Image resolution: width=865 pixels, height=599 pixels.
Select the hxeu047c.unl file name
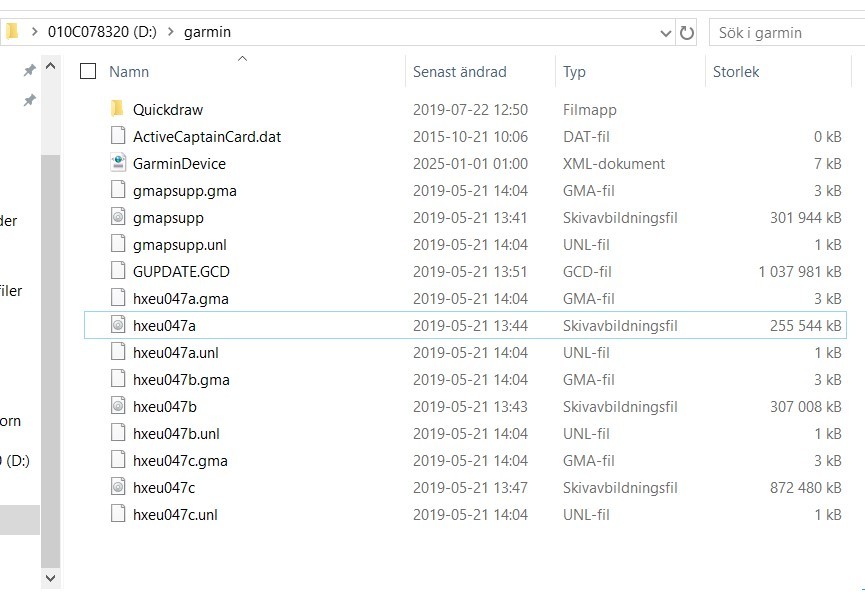click(175, 515)
